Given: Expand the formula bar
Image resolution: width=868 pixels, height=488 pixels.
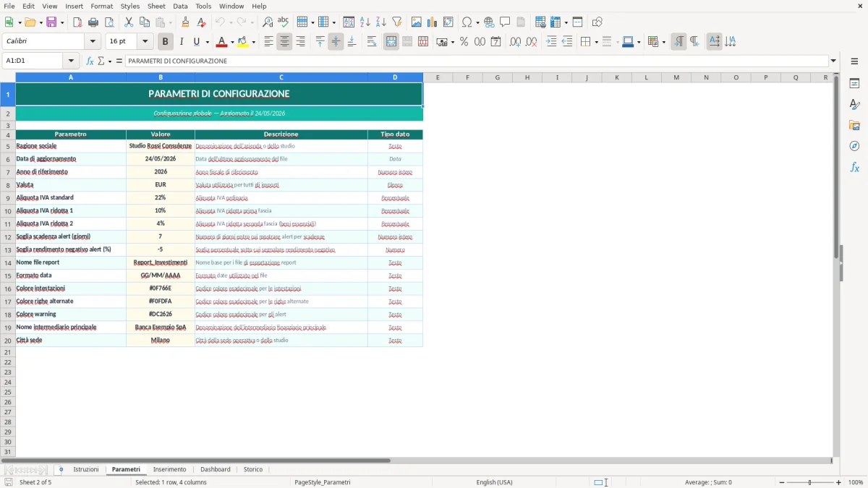Looking at the screenshot, I should click(x=833, y=61).
